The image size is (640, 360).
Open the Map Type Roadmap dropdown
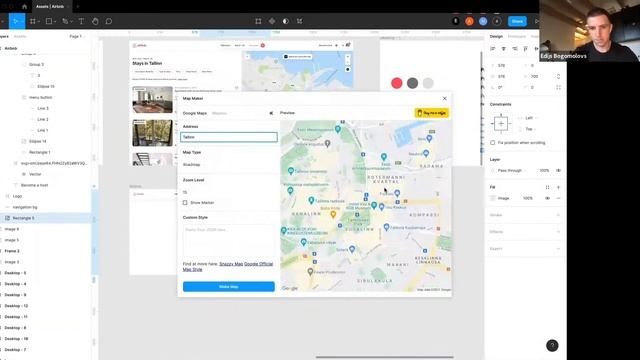click(229, 164)
